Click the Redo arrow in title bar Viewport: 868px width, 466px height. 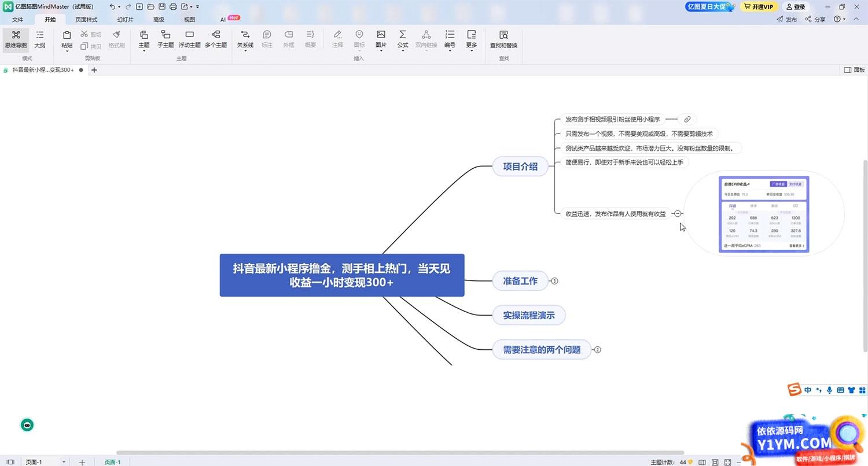127,7
